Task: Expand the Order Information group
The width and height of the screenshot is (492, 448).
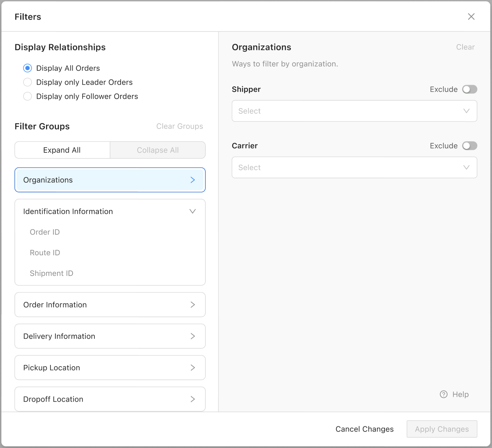Action: (110, 305)
